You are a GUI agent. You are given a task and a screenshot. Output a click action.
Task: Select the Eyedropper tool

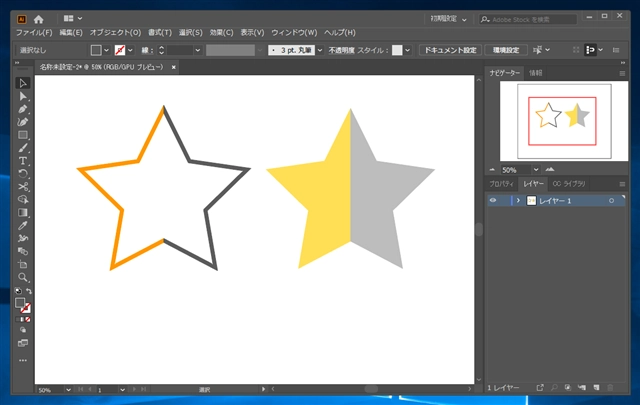(23, 225)
